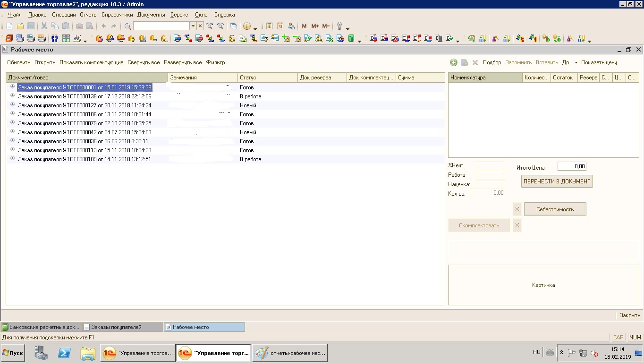Click the green plus add-row icon
The width and height of the screenshot is (644, 363).
454,62
